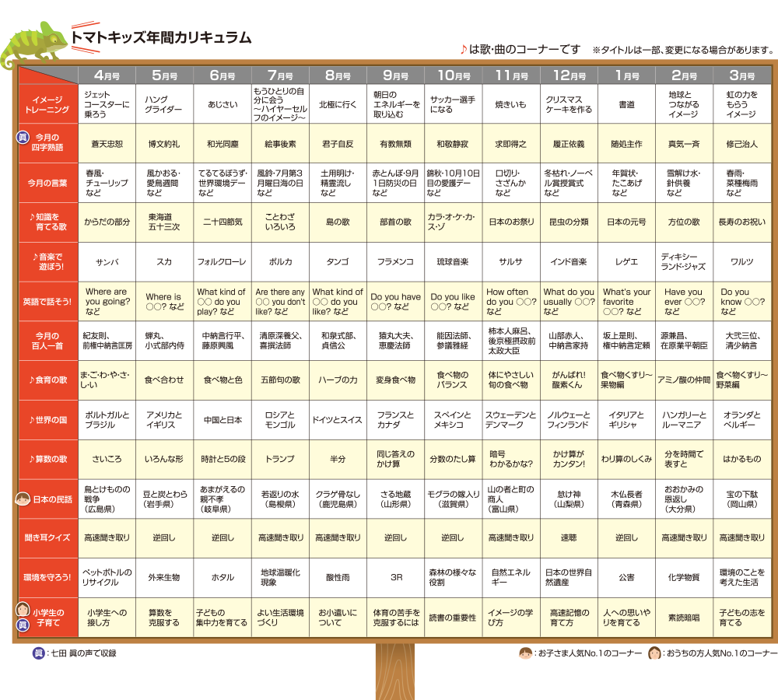Click parent face icon in bottom legend

tap(655, 654)
